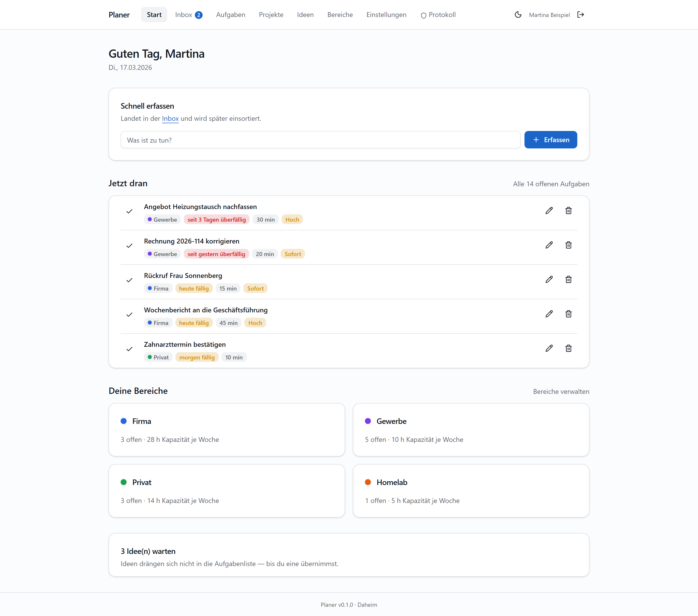Focus the 'Was ist zu tun?' input field
Image resolution: width=698 pixels, height=616 pixels.
coord(320,140)
